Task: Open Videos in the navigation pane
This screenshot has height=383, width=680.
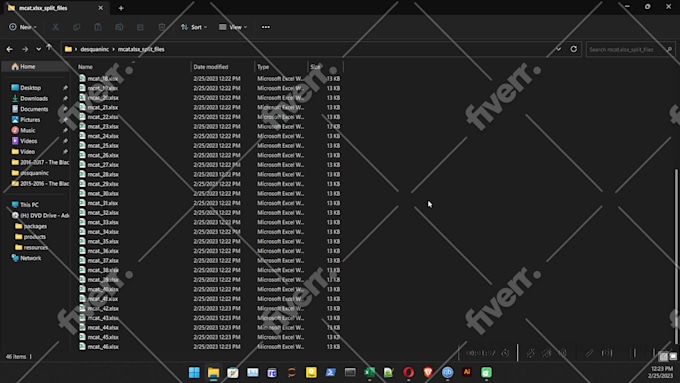Action: (x=28, y=141)
